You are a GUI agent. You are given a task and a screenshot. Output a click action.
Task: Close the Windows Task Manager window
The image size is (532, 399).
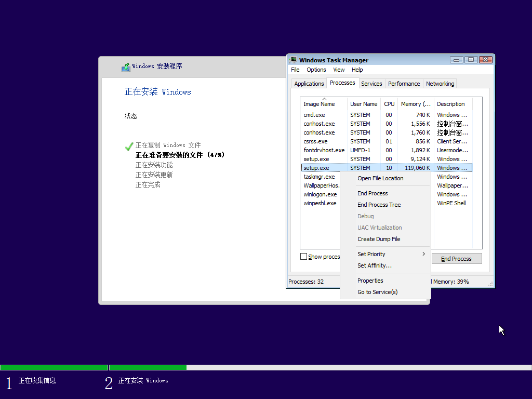[486, 60]
